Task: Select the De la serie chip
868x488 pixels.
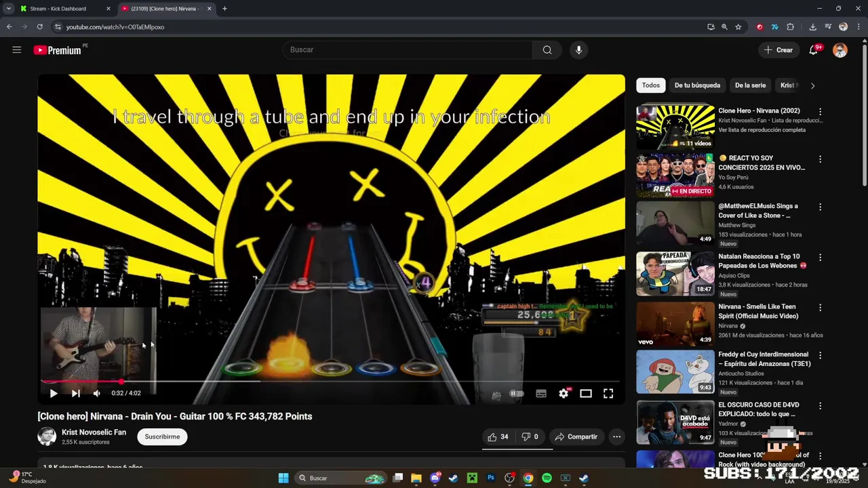Action: [x=750, y=85]
